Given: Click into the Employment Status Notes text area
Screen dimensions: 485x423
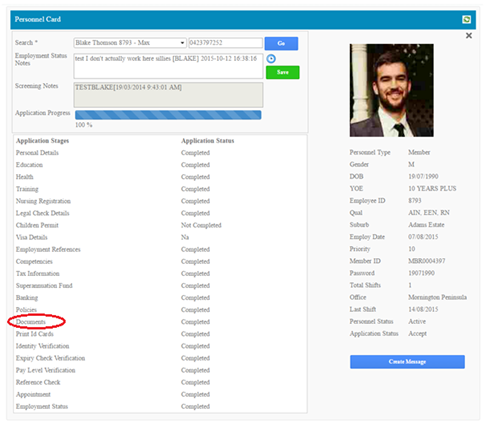Looking at the screenshot, I should [x=168, y=66].
